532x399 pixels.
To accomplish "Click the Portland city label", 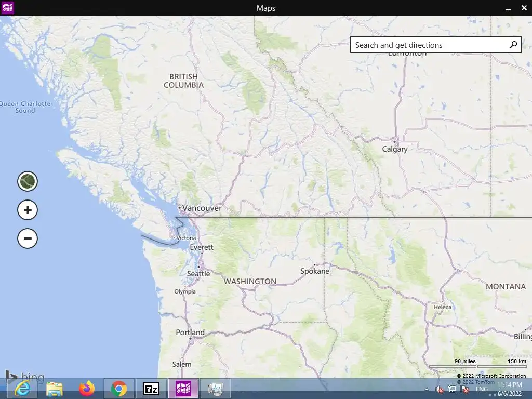I will 190,332.
